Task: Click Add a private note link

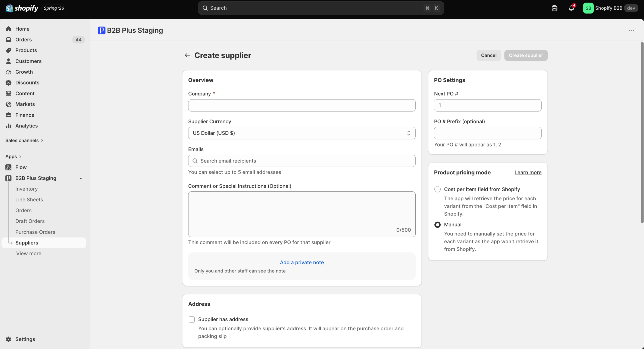Action: pyautogui.click(x=302, y=262)
